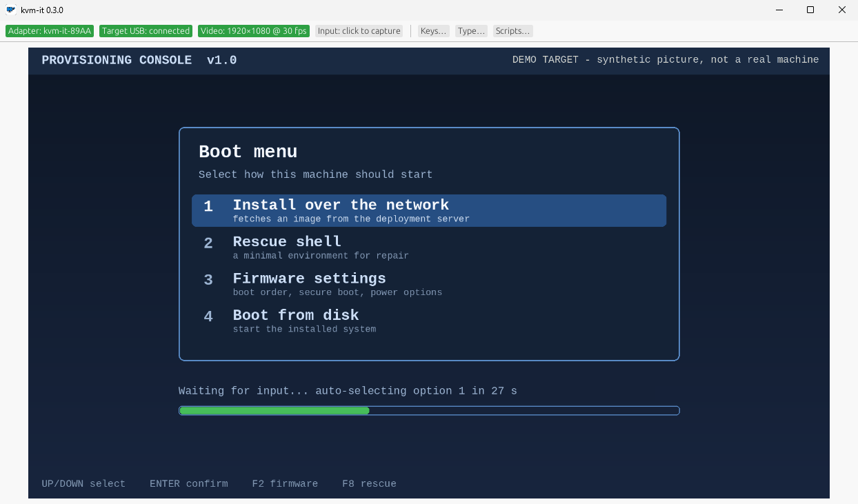Click the number 3 beside Firmware settings

208,280
